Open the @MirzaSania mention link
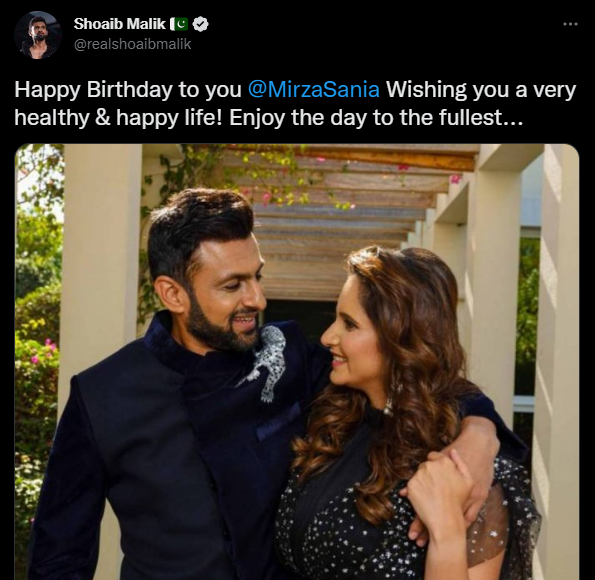This screenshot has width=595, height=580. pos(313,90)
